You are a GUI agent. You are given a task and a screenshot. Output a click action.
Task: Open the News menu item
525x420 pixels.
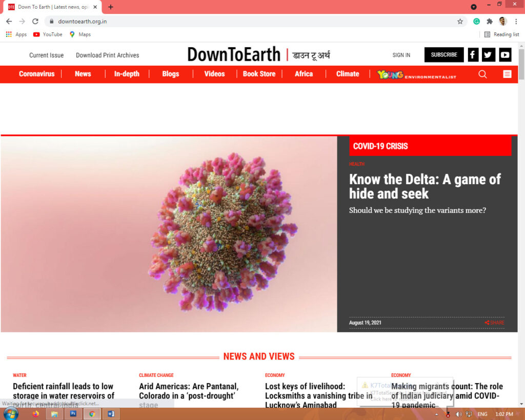83,74
